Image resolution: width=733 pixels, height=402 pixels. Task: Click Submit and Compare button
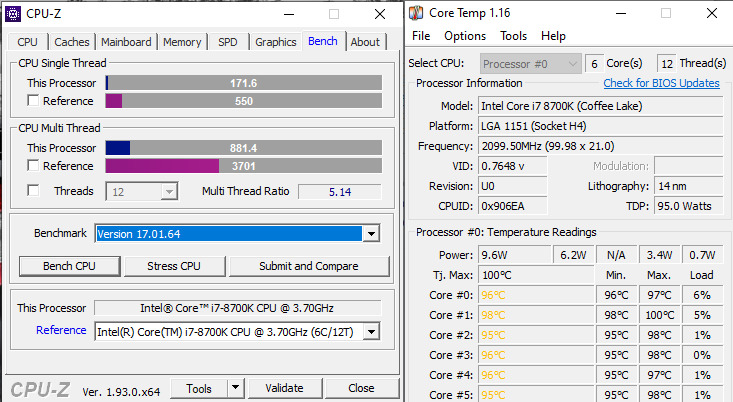309,266
